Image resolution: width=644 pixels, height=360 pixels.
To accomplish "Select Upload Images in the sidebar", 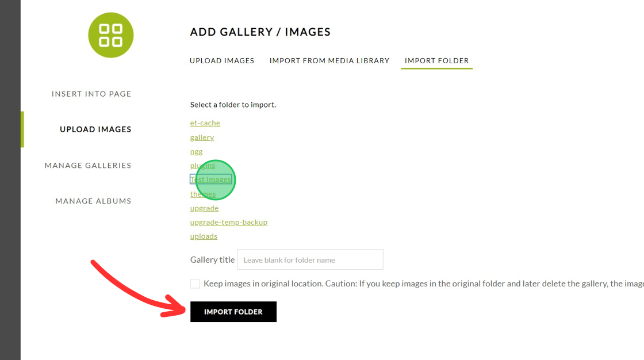I will click(95, 129).
